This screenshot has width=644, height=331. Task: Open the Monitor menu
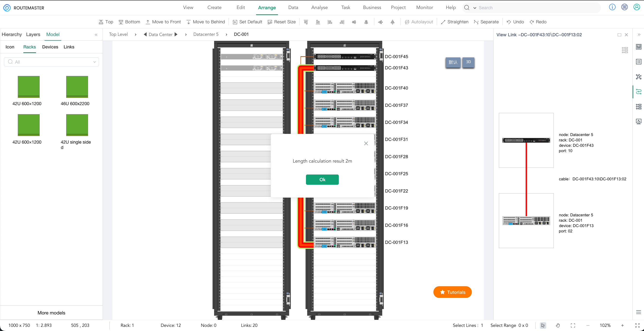pos(424,7)
